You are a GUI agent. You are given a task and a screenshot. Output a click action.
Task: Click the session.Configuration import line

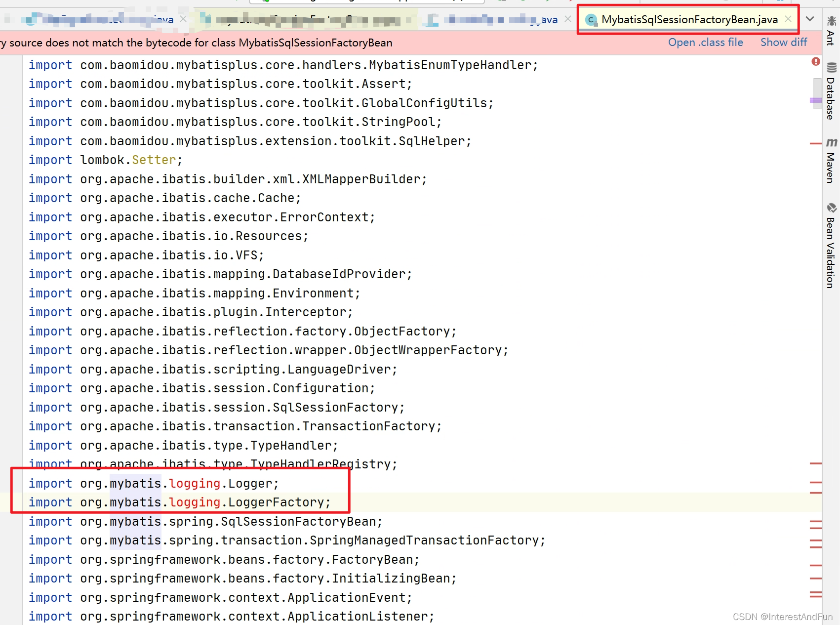coord(202,388)
